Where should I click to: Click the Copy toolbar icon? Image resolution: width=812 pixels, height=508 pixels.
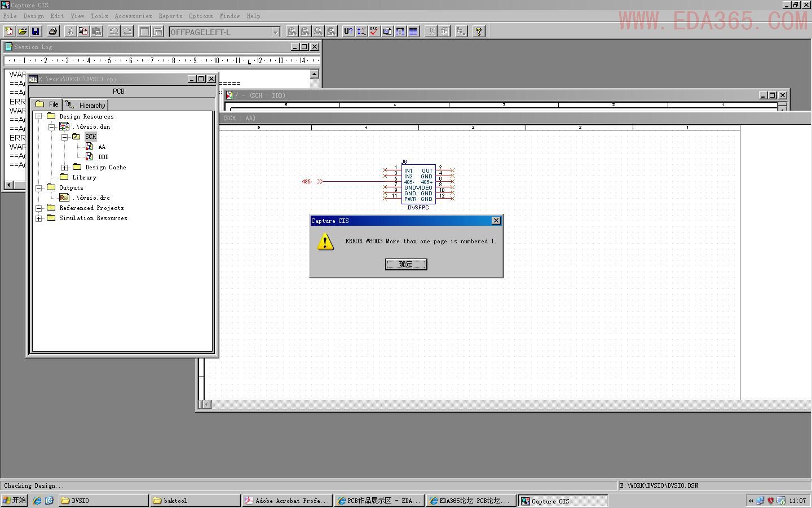coord(83,32)
